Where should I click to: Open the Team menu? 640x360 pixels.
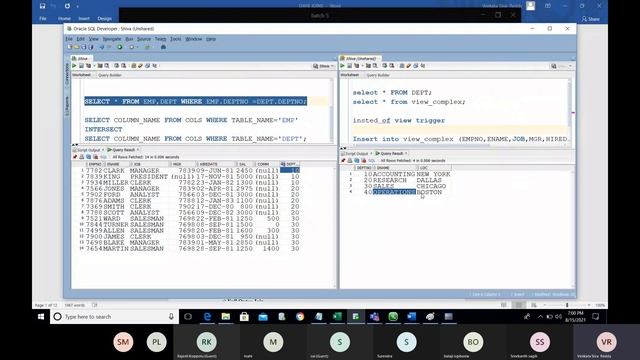click(160, 39)
